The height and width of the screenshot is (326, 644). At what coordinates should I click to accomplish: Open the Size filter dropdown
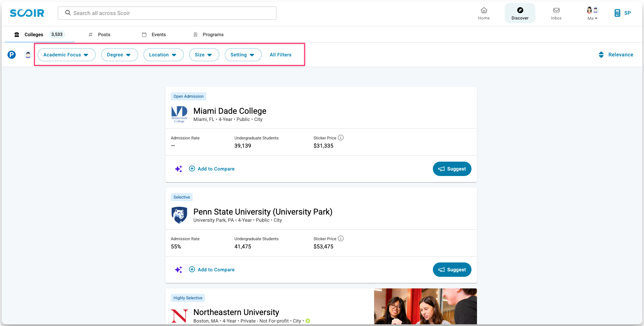point(204,55)
